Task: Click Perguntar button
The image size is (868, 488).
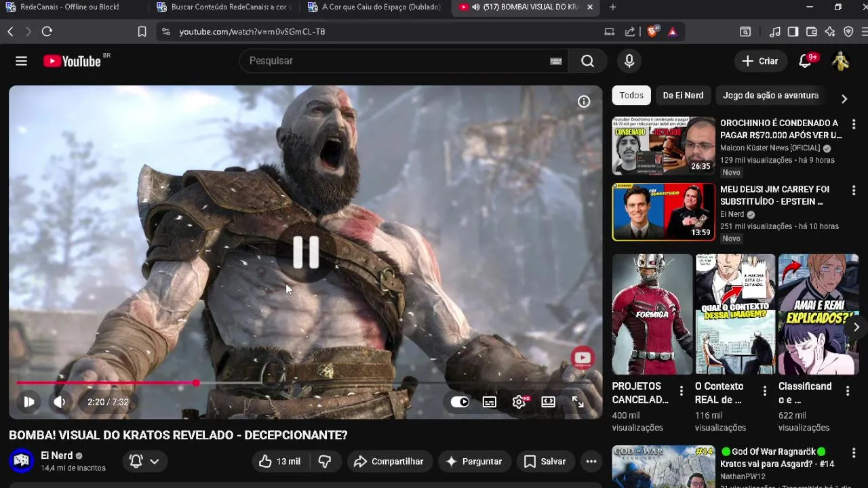Action: coord(474,462)
